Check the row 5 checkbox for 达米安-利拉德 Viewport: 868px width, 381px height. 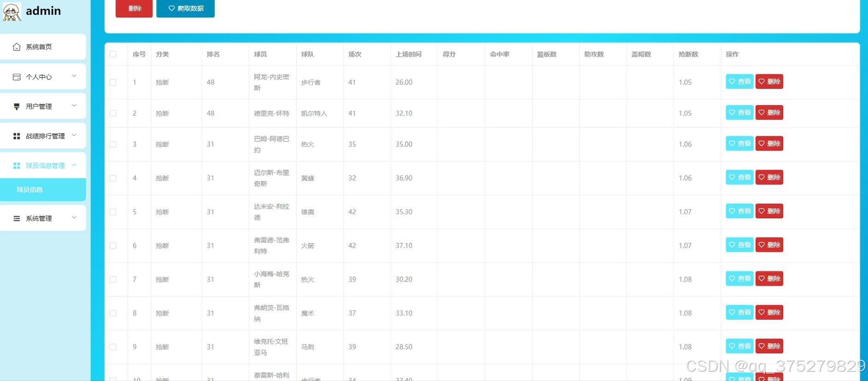[x=113, y=212]
